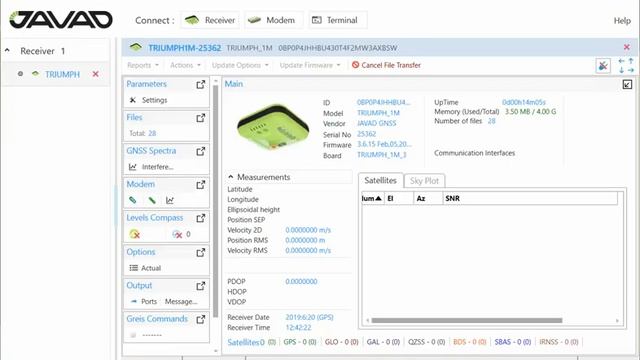
Task: Pop out the GNSS Spectra panel
Action: point(200,151)
